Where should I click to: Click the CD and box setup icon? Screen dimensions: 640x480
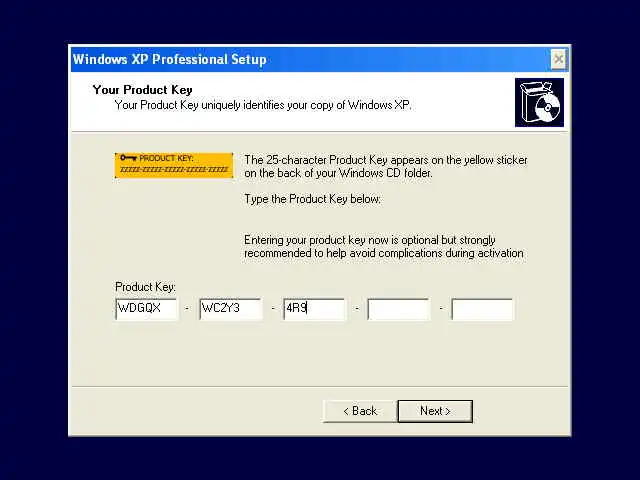pyautogui.click(x=539, y=102)
